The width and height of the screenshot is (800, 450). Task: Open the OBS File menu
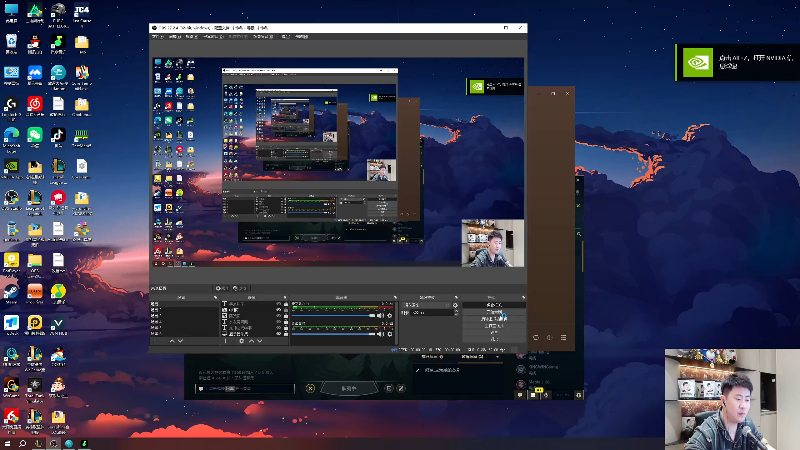(x=158, y=37)
